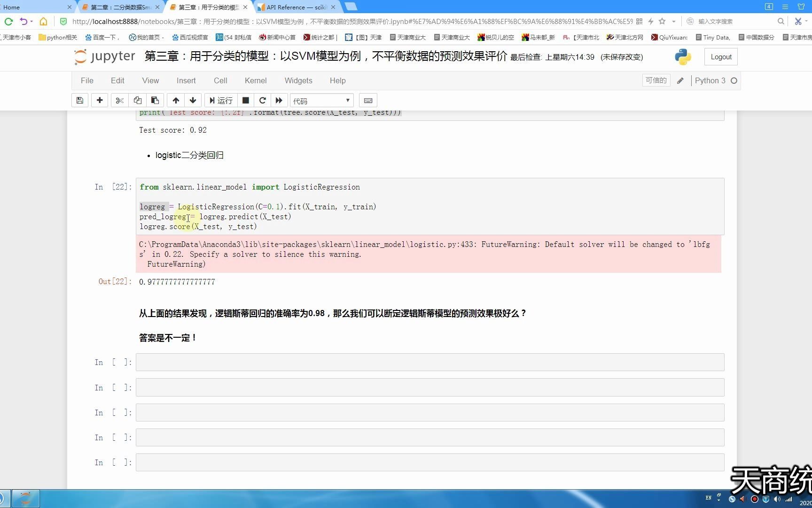Screen dimensions: 812x508
Task: Click the browser back/undo arrow
Action: point(23,21)
